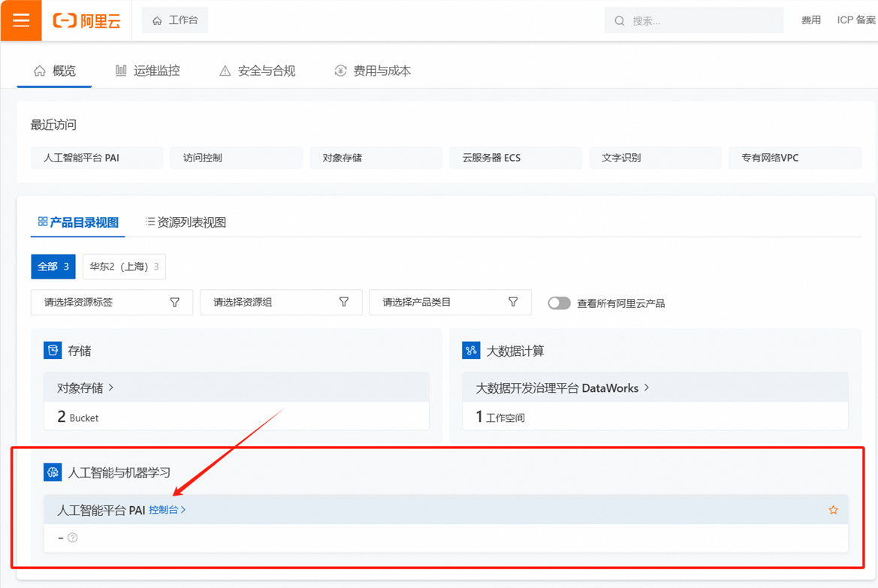Viewport: 878px width, 588px height.
Task: Select the 产品目录视图 tab
Action: click(x=78, y=222)
